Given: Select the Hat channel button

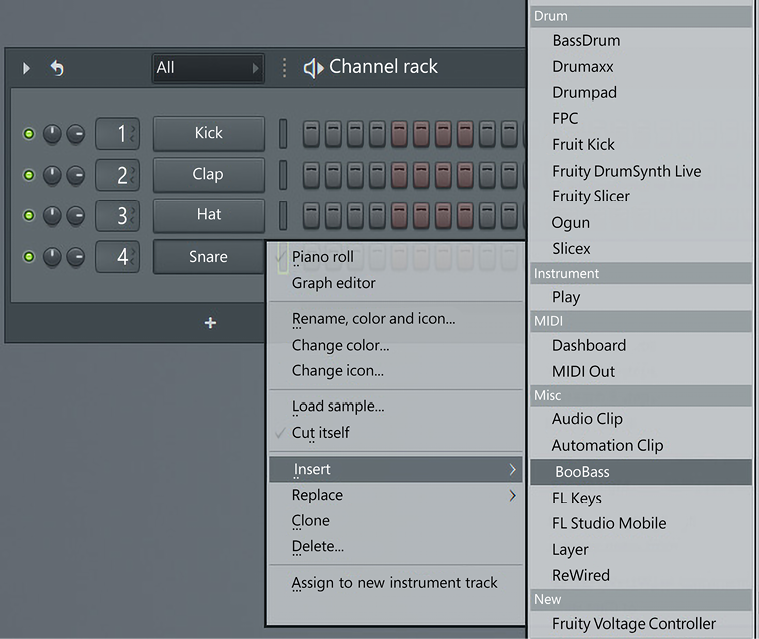Looking at the screenshot, I should pos(209,215).
